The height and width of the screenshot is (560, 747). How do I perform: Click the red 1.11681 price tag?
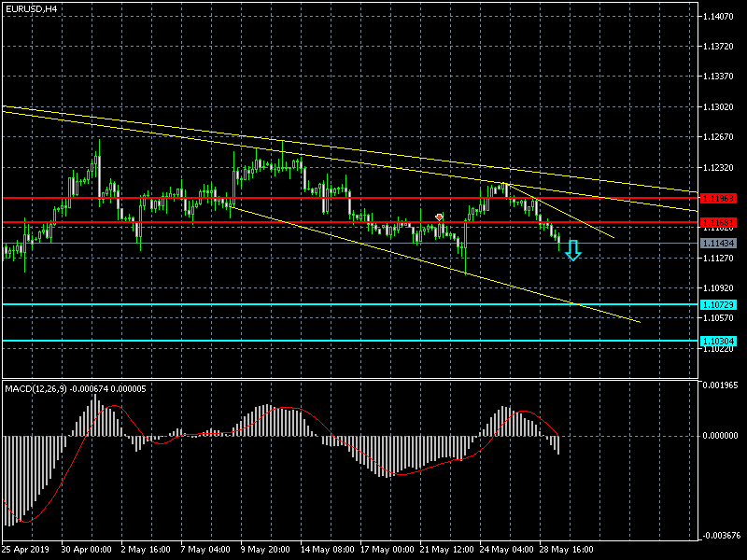point(718,222)
